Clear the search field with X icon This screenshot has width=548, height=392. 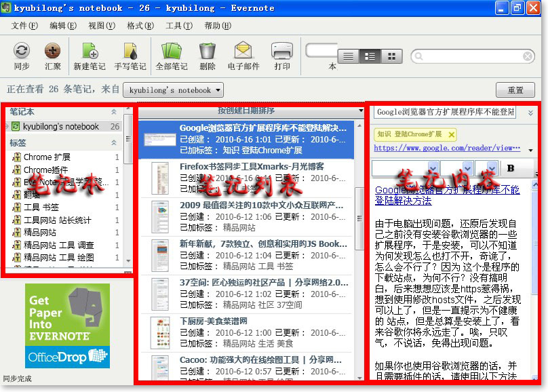tap(528, 56)
